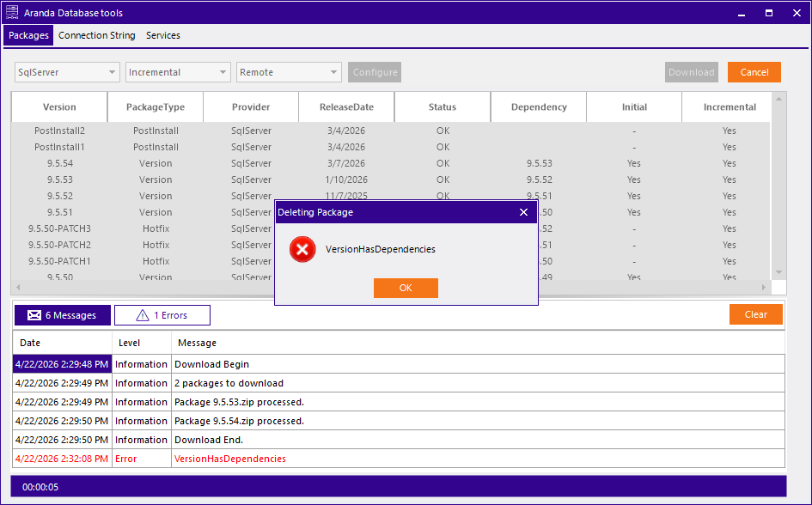The width and height of the screenshot is (812, 505).
Task: Select the red VersionHasDependencies error log entry
Action: 399,459
